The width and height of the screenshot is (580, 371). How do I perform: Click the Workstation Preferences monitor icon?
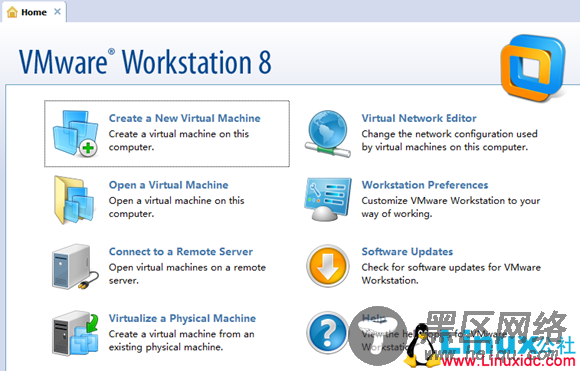click(x=328, y=199)
